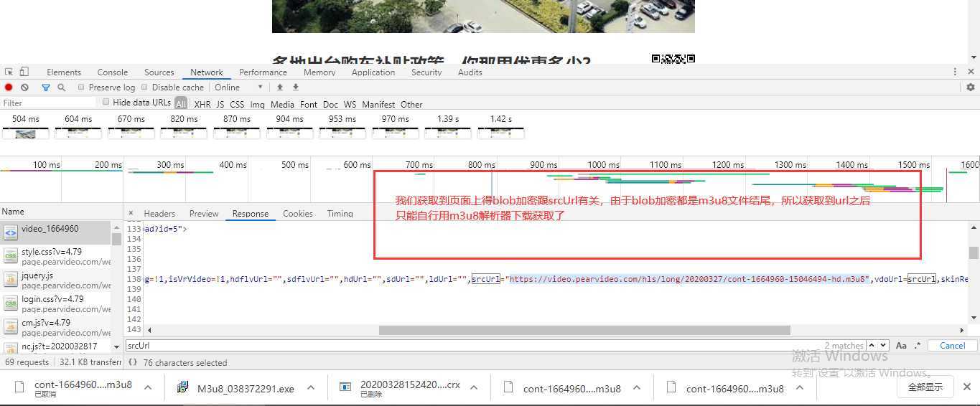
Task: Open the Online throttling dropdown
Action: [239, 88]
